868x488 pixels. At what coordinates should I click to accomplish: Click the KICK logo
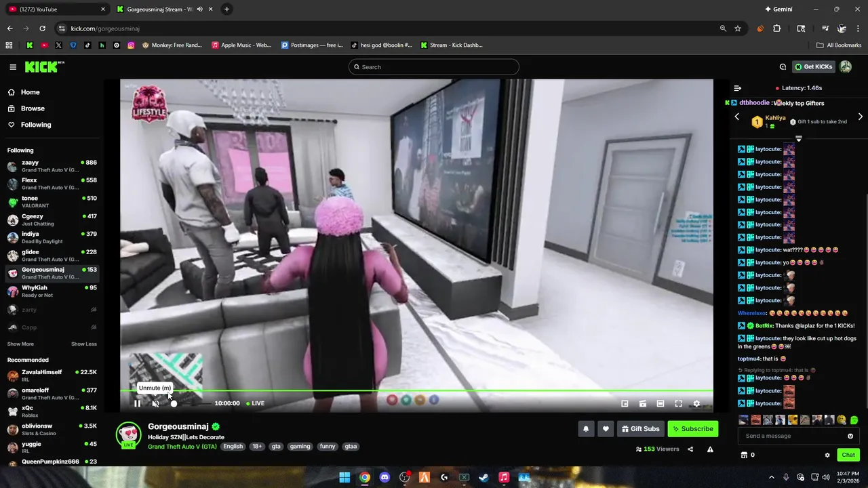pyautogui.click(x=45, y=66)
